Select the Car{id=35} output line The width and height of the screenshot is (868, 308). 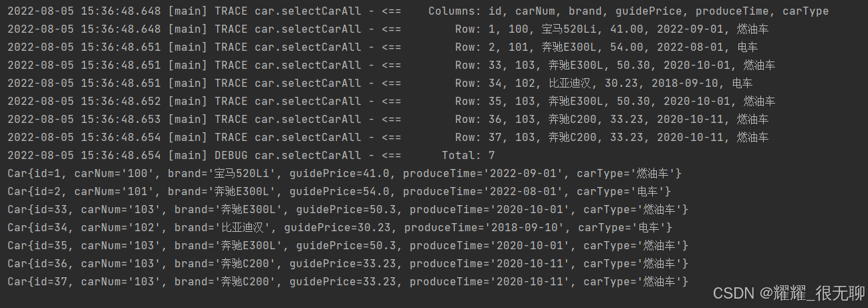pyautogui.click(x=347, y=246)
